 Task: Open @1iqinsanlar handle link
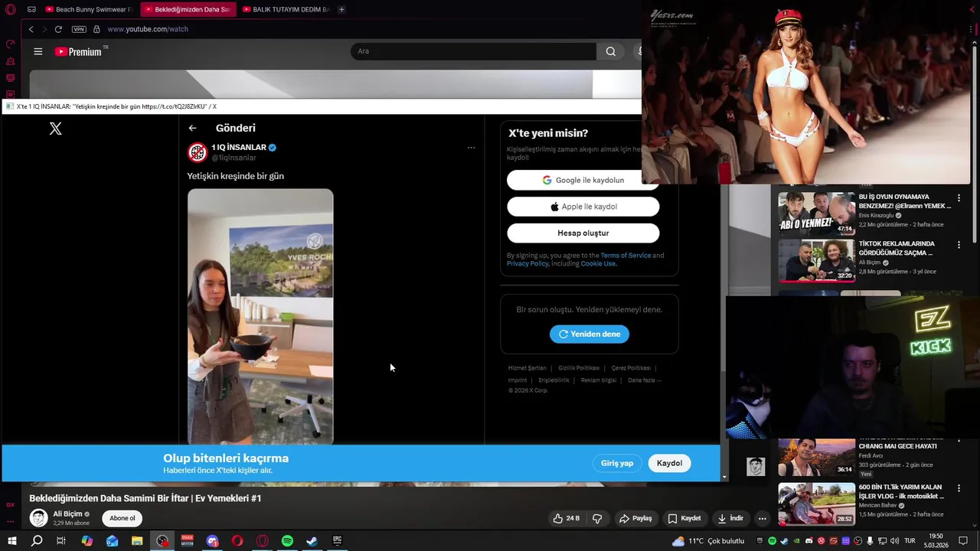(x=234, y=158)
